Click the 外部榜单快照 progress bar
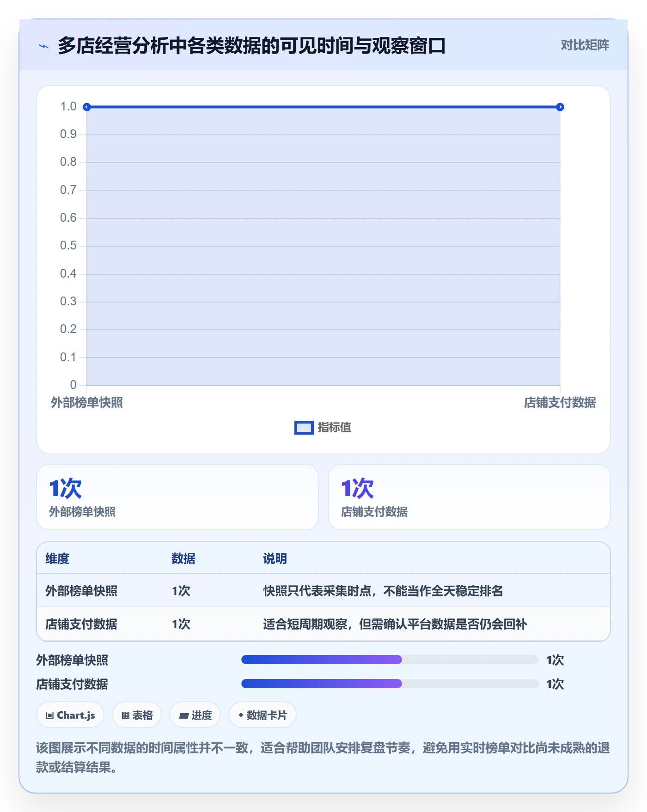This screenshot has width=647, height=812. coord(390,660)
